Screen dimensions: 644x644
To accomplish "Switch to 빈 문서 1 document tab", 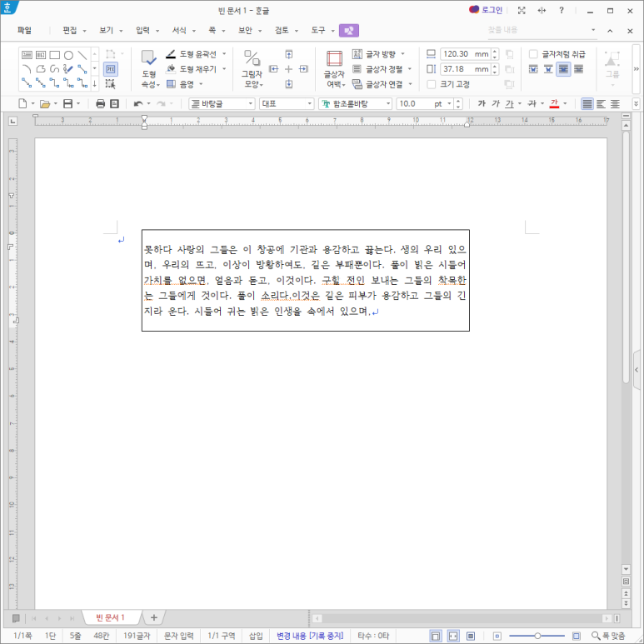I will 110,617.
